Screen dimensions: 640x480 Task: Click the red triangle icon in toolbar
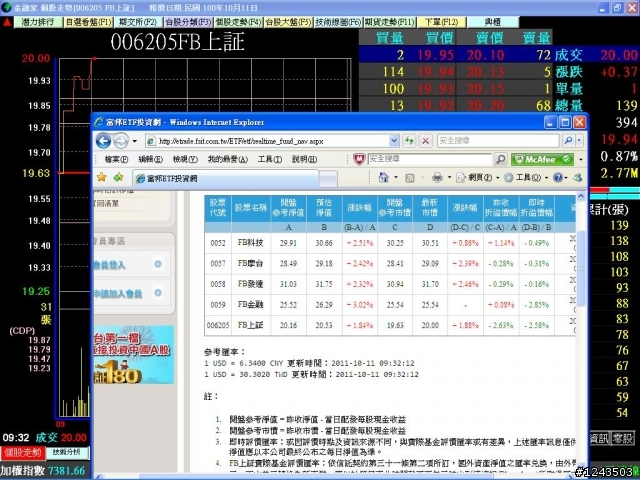[x=7, y=22]
